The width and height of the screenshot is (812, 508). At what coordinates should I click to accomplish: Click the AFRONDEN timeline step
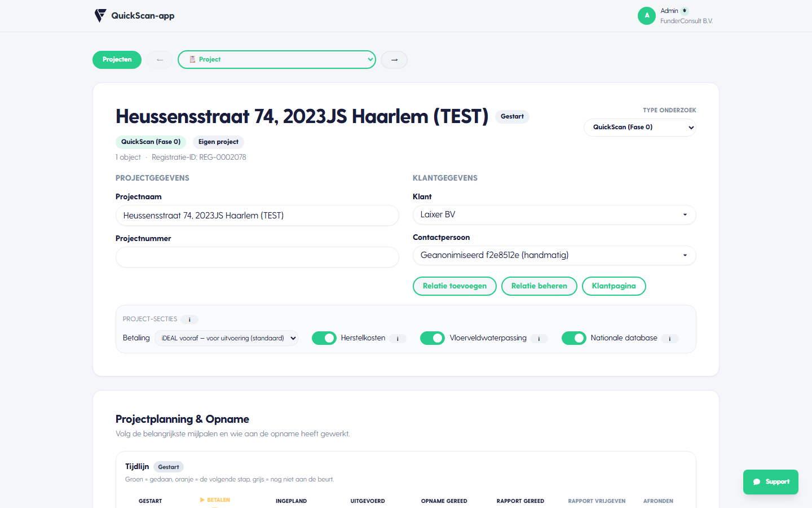tap(658, 501)
